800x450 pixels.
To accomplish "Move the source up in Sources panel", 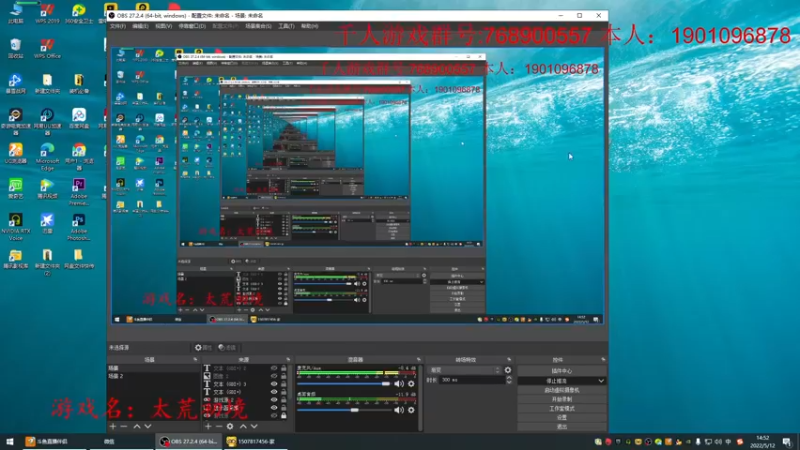I will click(x=243, y=426).
